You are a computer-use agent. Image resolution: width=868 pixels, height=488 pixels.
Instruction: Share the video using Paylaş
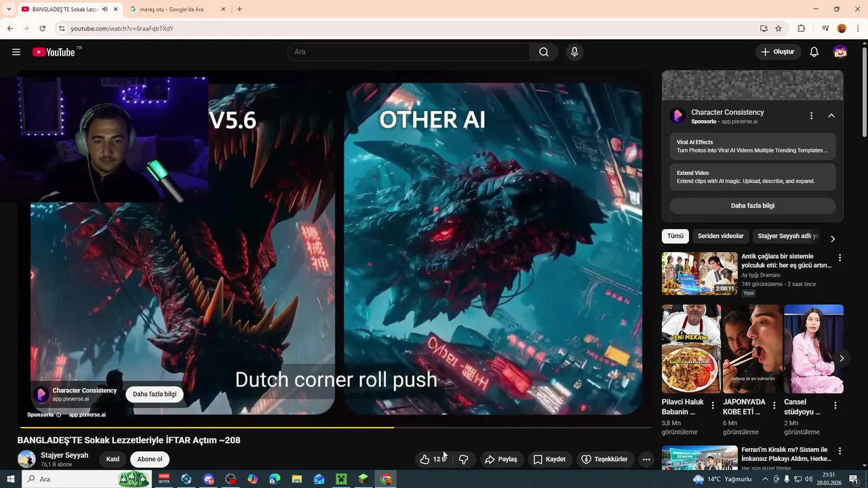[x=501, y=460]
